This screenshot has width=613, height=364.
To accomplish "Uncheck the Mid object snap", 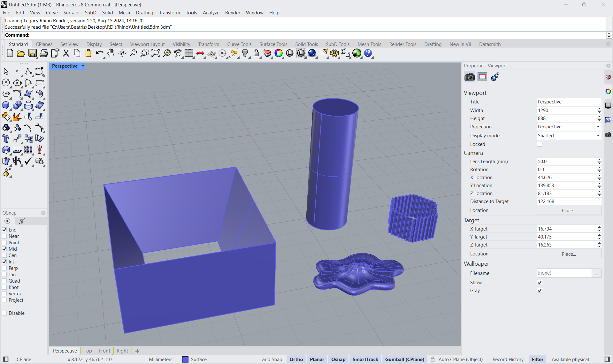I will pyautogui.click(x=4, y=249).
